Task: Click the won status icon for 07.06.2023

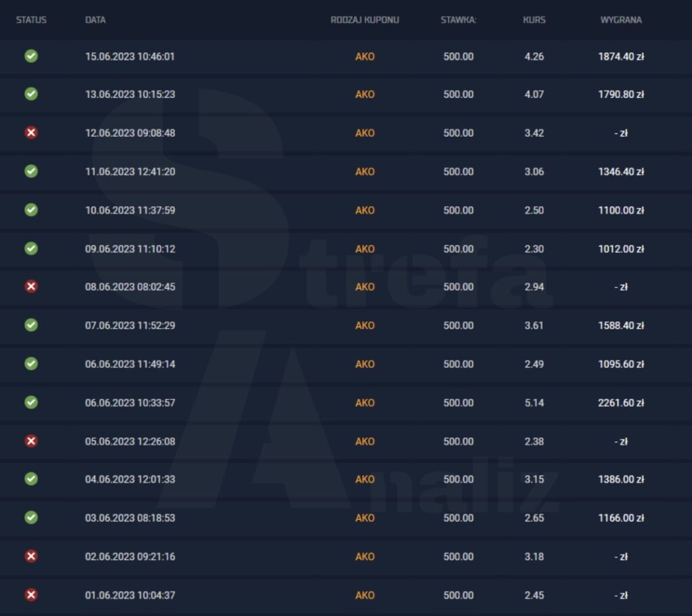Action: (x=31, y=325)
